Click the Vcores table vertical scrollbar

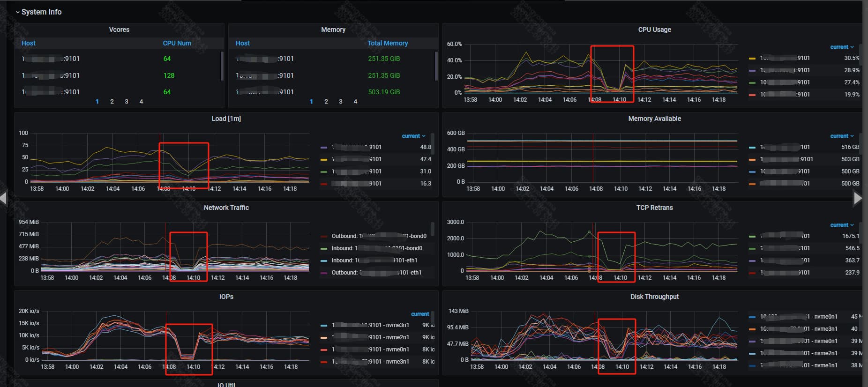[x=222, y=66]
